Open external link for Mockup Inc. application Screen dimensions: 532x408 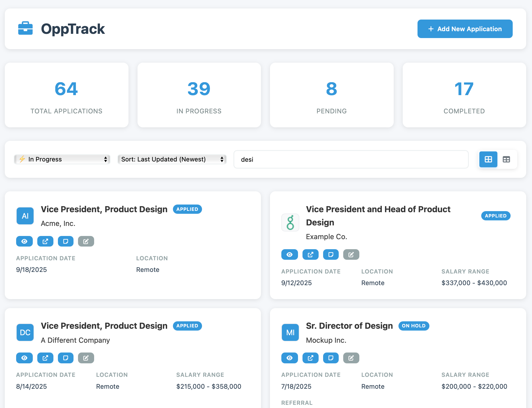tap(310, 358)
